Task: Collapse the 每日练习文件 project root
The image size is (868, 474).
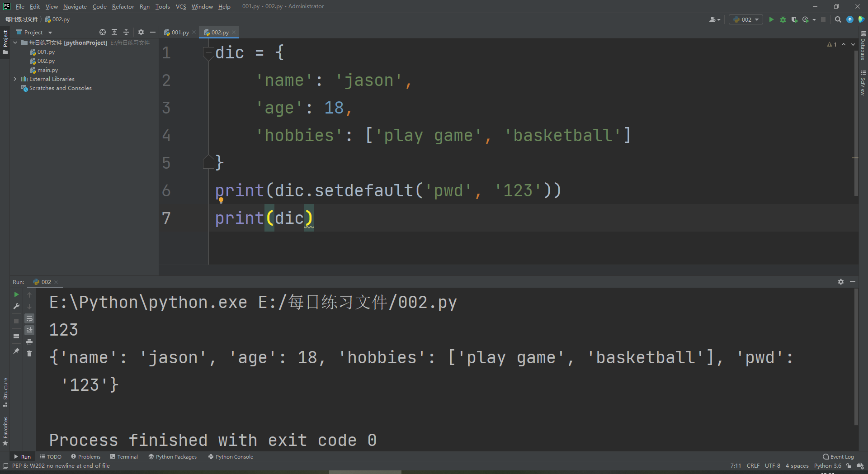Action: [x=15, y=43]
